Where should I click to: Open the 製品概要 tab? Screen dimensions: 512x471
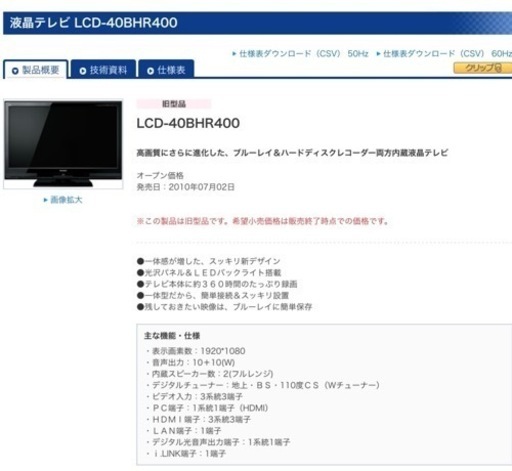(35, 69)
